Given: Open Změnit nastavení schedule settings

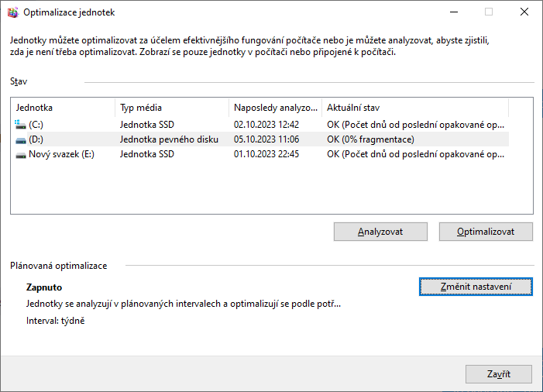Looking at the screenshot, I should (476, 287).
